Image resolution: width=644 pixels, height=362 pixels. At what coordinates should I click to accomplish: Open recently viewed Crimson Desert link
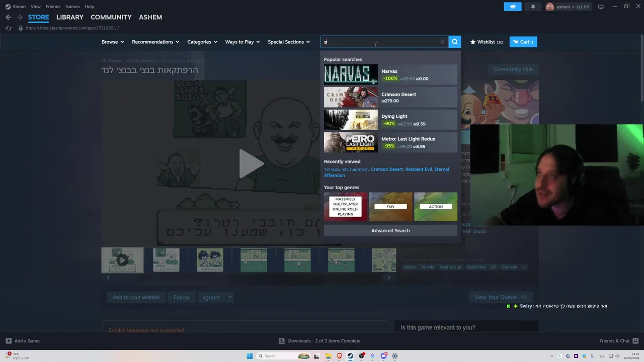coord(387,169)
